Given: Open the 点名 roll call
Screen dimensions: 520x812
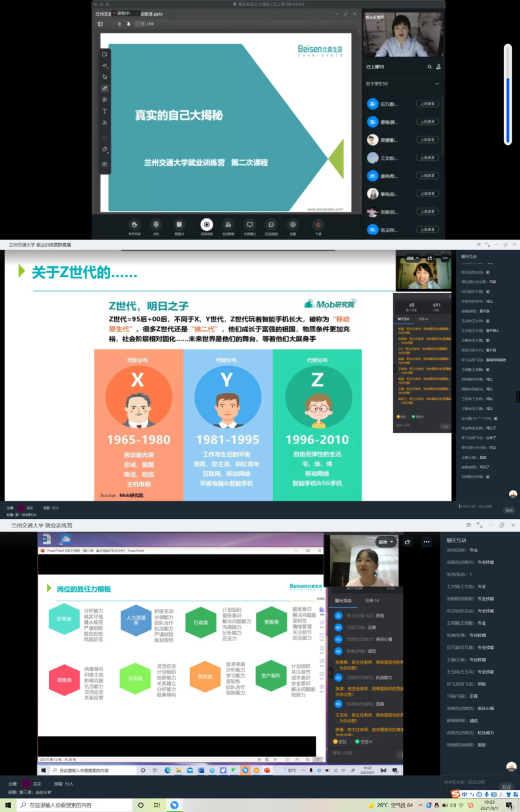Looking at the screenshot, I should click(156, 226).
